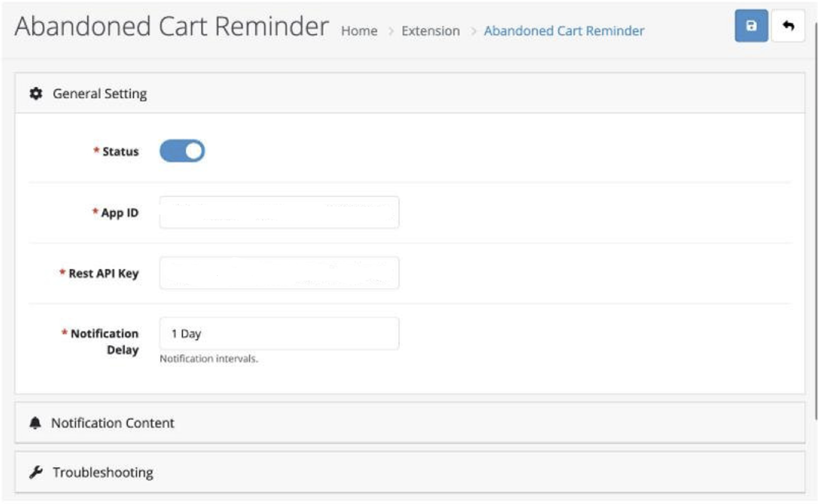Click the back arrow icon button
The height and width of the screenshot is (504, 820).
coord(788,26)
